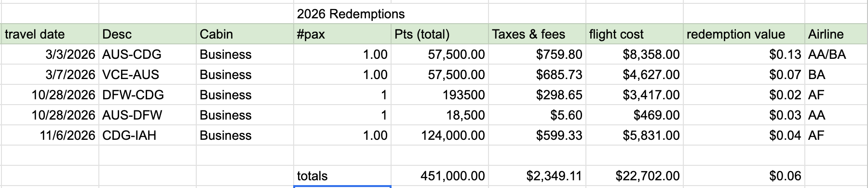Click the $5.60 taxes cell
Viewport: 868px width, 188px height.
click(537, 115)
